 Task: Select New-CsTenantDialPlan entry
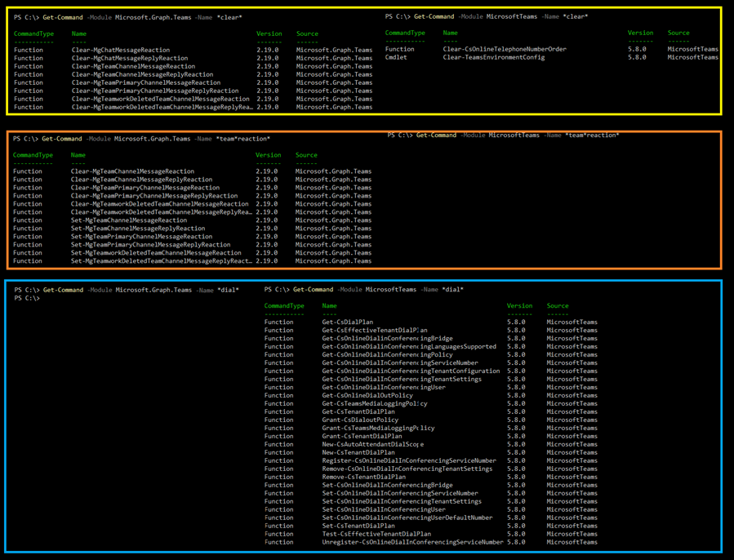click(x=358, y=453)
